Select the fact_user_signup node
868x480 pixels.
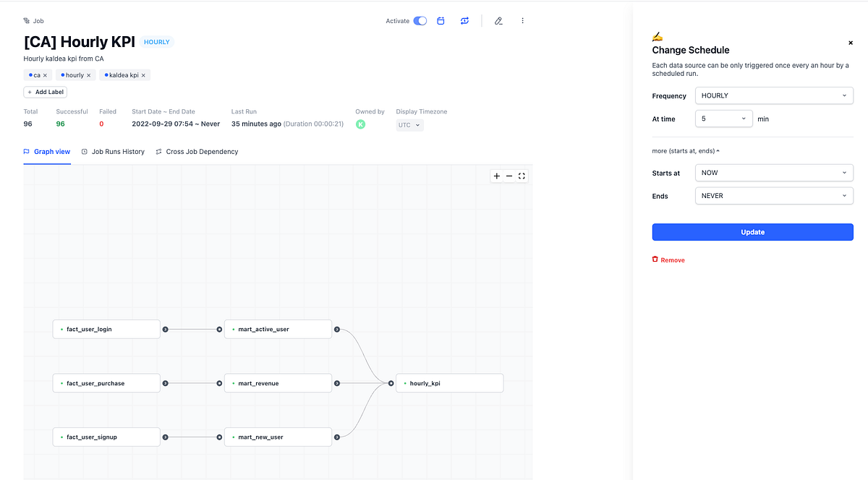(x=106, y=437)
